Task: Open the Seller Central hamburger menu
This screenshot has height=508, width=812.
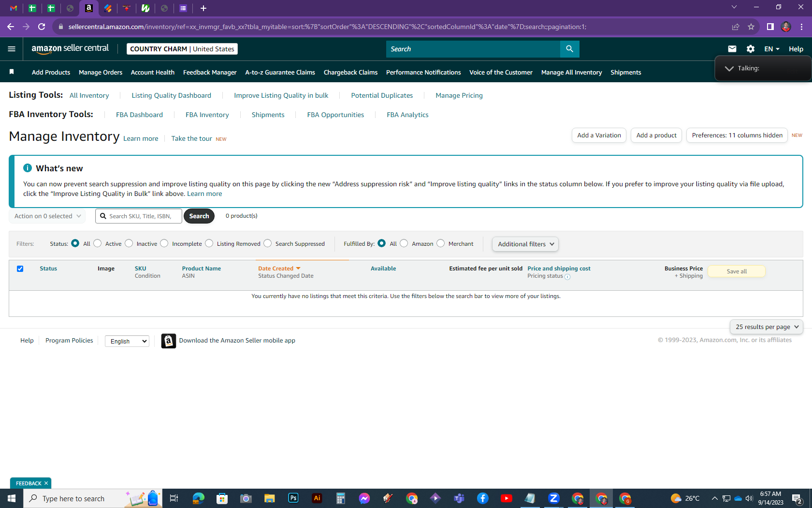Action: coord(12,49)
